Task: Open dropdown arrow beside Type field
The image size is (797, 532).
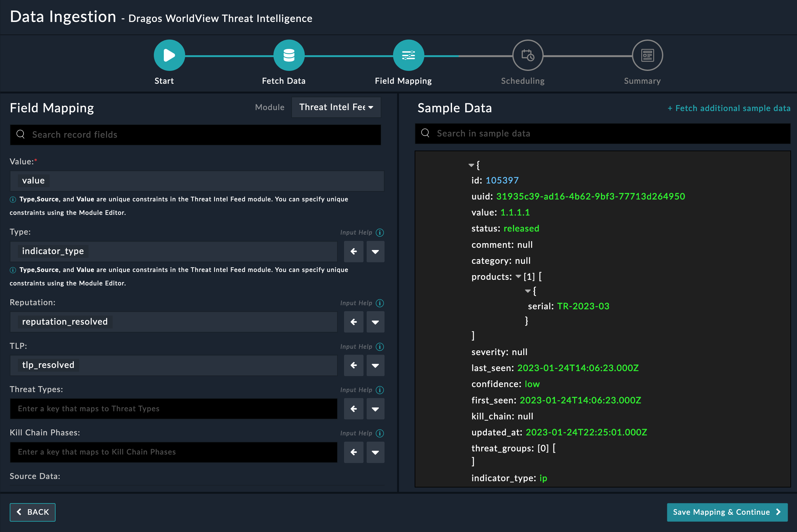Action: click(x=375, y=252)
